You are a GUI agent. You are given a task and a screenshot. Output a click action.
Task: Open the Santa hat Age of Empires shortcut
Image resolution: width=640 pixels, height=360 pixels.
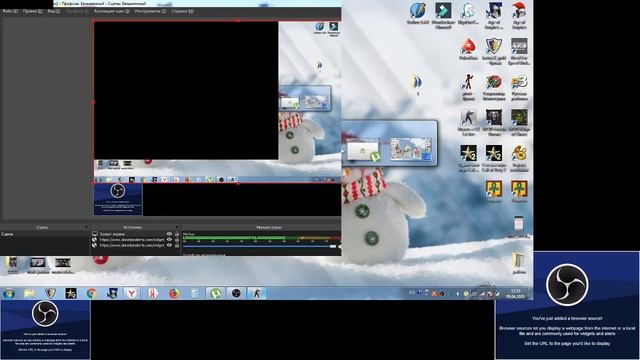(x=519, y=16)
